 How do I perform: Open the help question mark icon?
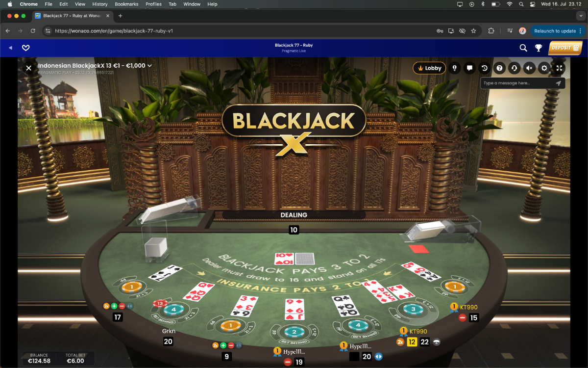pos(499,68)
